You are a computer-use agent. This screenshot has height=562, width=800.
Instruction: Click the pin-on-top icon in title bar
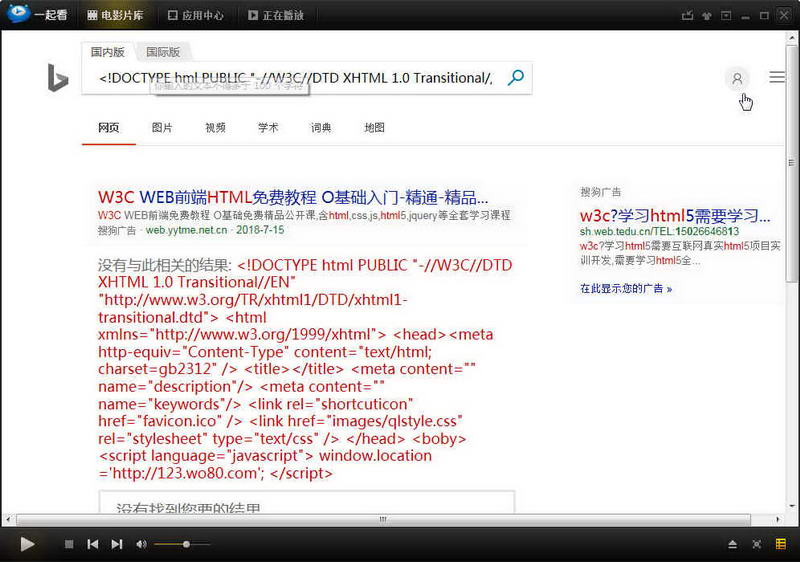(707, 16)
